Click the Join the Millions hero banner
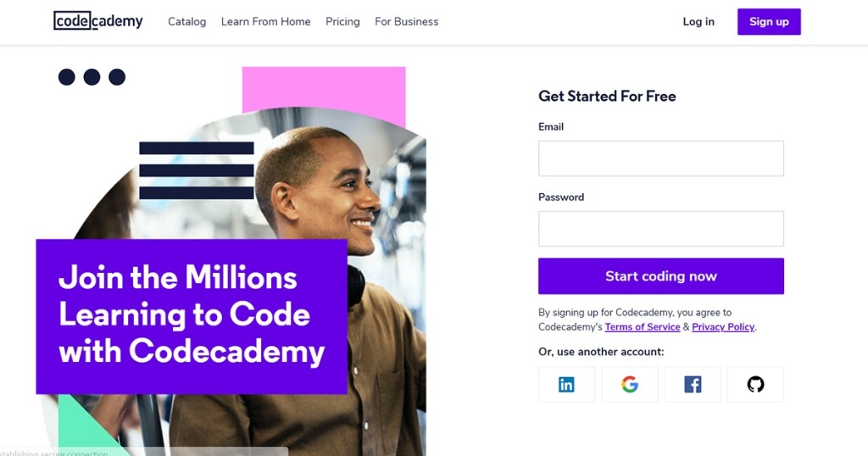 click(192, 316)
